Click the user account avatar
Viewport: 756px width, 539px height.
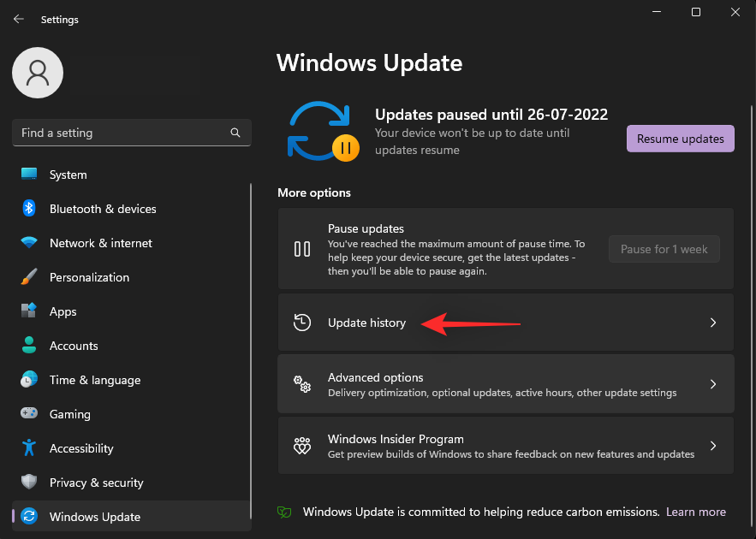(x=37, y=73)
